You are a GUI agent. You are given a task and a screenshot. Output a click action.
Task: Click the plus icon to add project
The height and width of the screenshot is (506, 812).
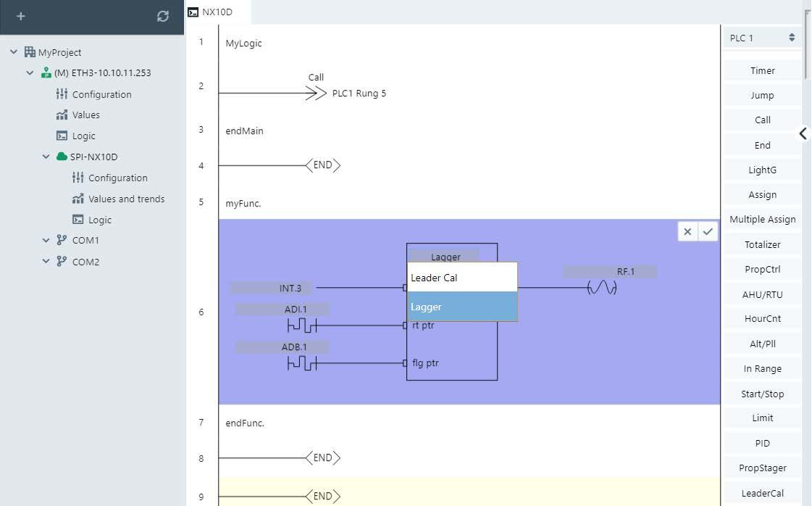[x=20, y=16]
